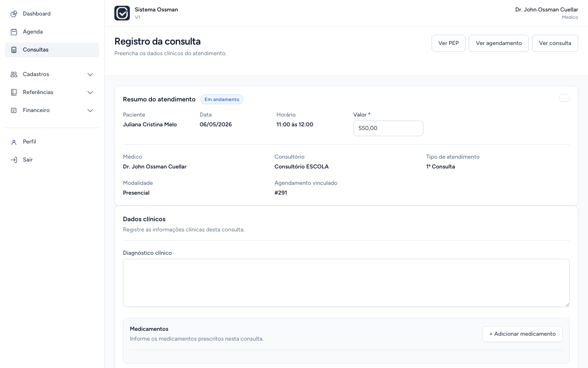Viewport: 588px width, 368px height.
Task: Click the date 06/05/2026
Action: pos(216,125)
